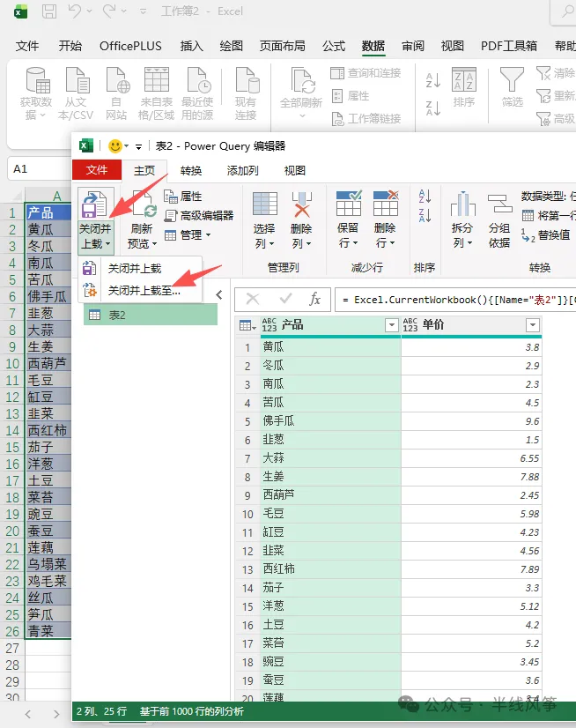Viewport: 576px width, 728px height.
Task: Click the 分组依据 group by icon
Action: pyautogui.click(x=499, y=204)
